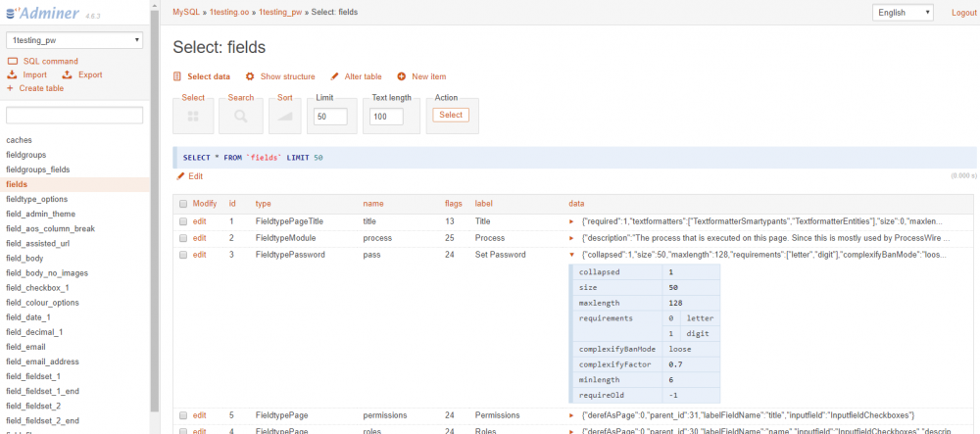
Task: Expand the data JSON for title row
Action: (x=572, y=221)
